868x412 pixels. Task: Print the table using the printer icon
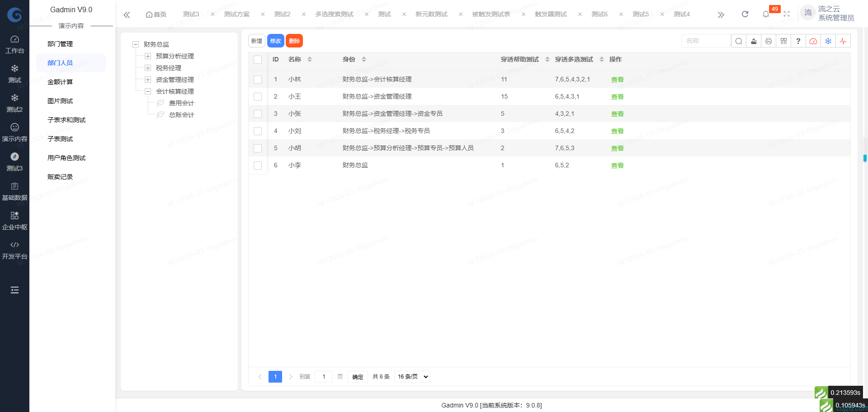(x=768, y=41)
